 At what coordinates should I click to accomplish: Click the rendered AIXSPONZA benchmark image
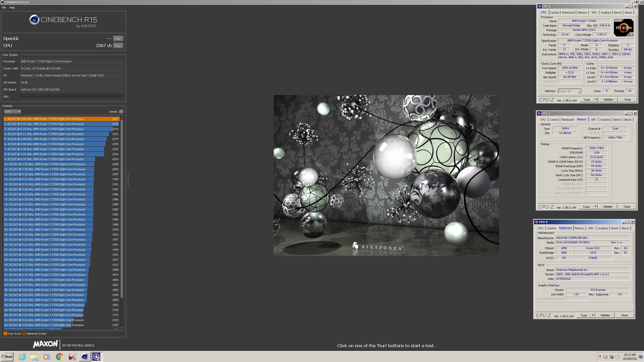[x=386, y=175]
